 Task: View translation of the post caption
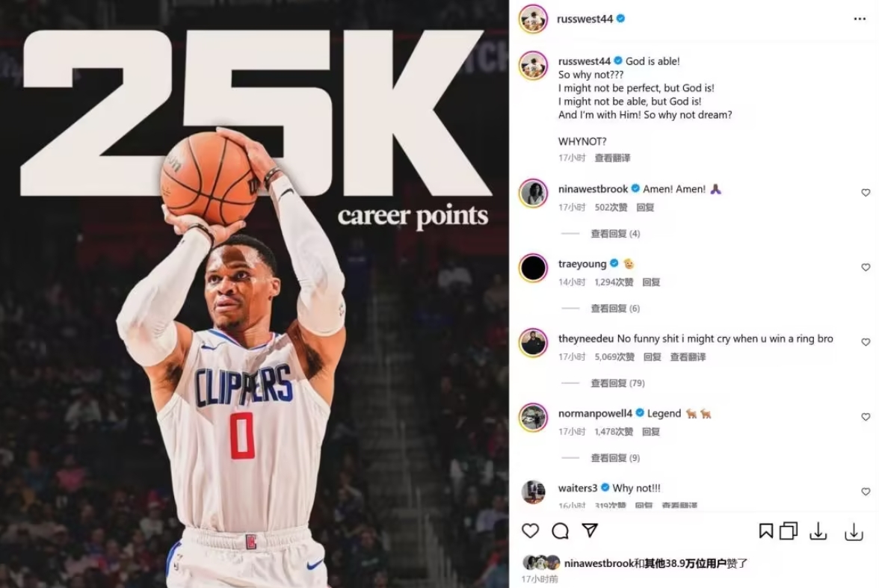point(612,158)
